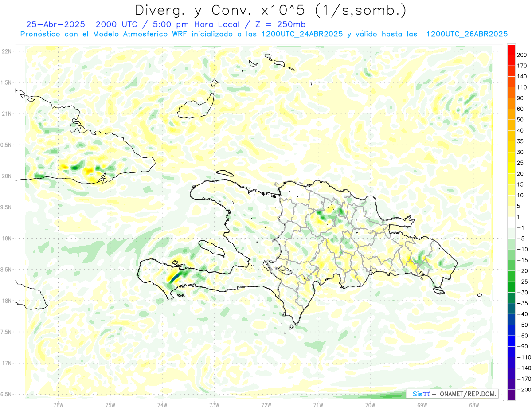Image resolution: width=532 pixels, height=411 pixels.
Task: Click the white swatch between 1 and -1
Action: (512, 222)
